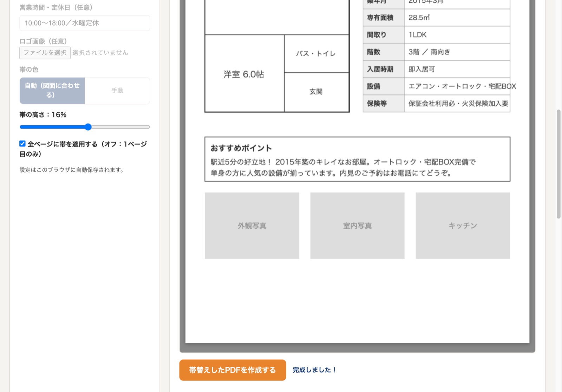Click the 保険等 table header cell
This screenshot has height=392, width=562.
pyautogui.click(x=384, y=104)
